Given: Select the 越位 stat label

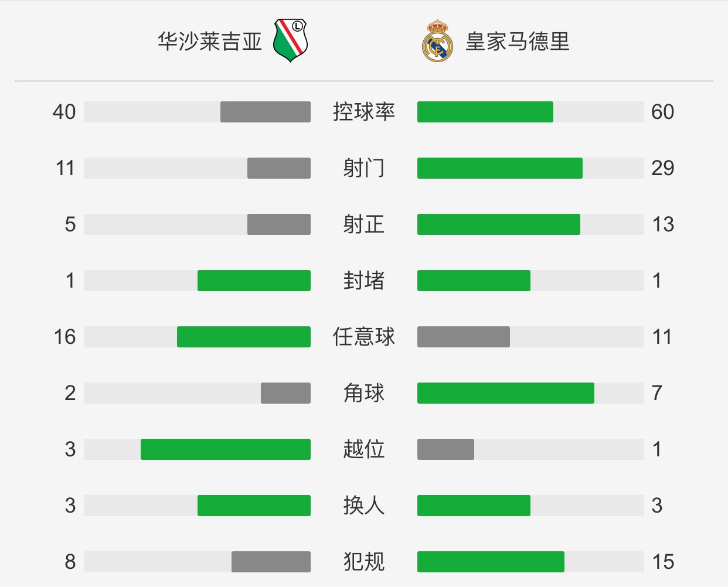Looking at the screenshot, I should [x=364, y=449].
